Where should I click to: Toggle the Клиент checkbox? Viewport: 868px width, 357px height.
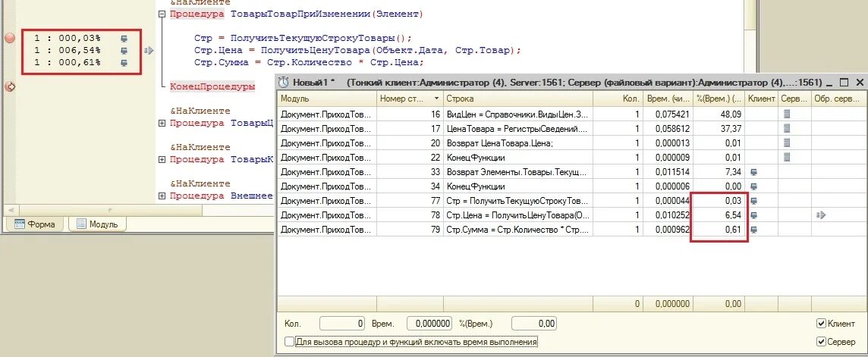822,324
